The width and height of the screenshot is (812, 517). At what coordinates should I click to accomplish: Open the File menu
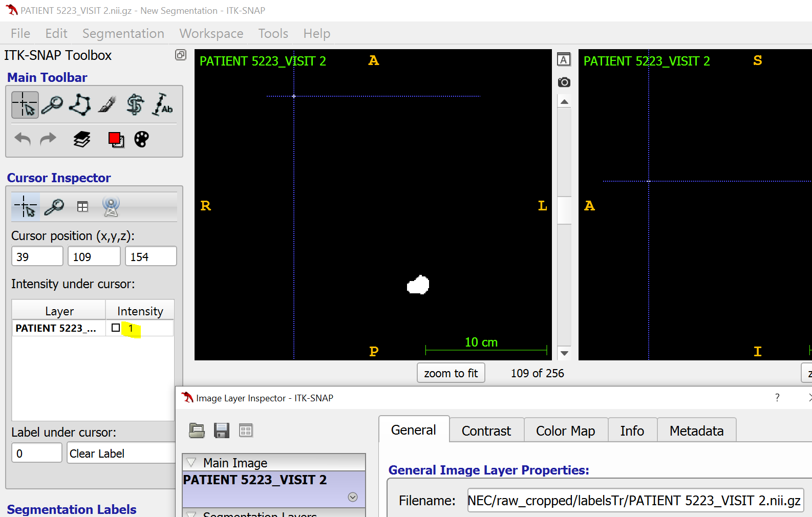tap(20, 34)
